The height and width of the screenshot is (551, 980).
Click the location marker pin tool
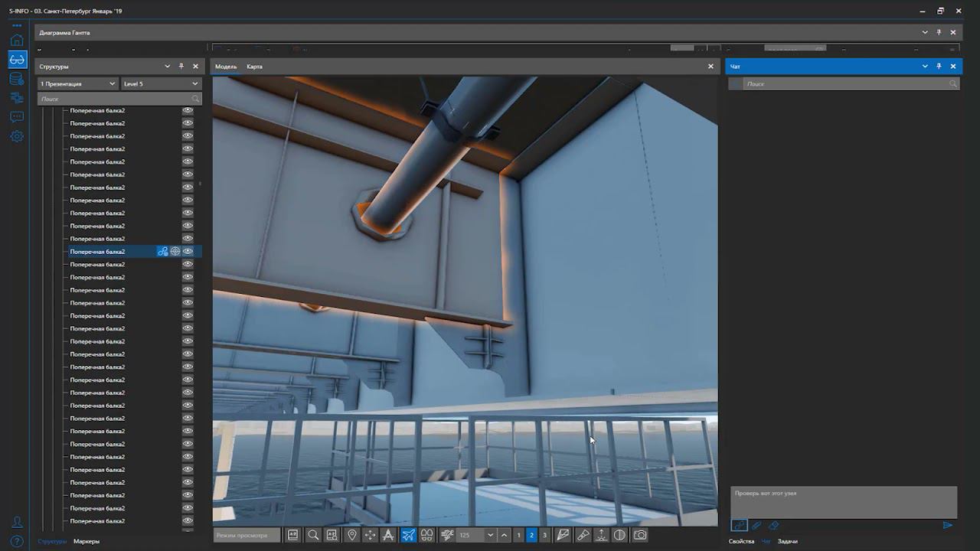coord(351,535)
